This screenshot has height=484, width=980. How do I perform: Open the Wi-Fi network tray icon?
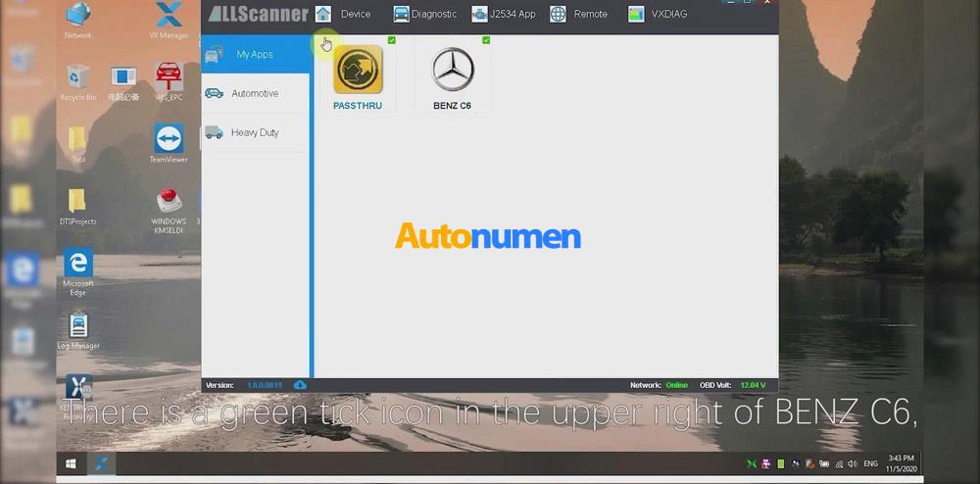click(x=840, y=464)
